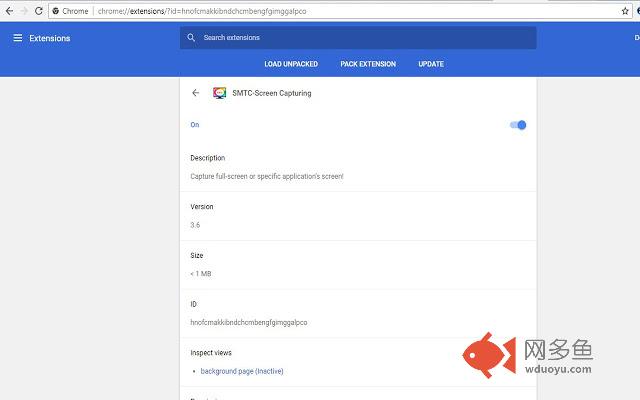The image size is (640, 400).
Task: Click the Inspect views heading
Action: click(x=211, y=353)
